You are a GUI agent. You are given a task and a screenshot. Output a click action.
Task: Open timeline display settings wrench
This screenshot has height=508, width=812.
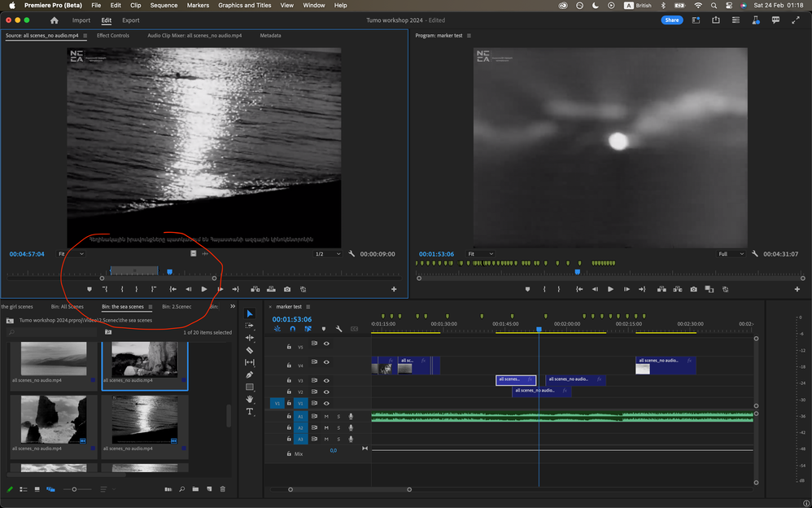[x=338, y=329]
